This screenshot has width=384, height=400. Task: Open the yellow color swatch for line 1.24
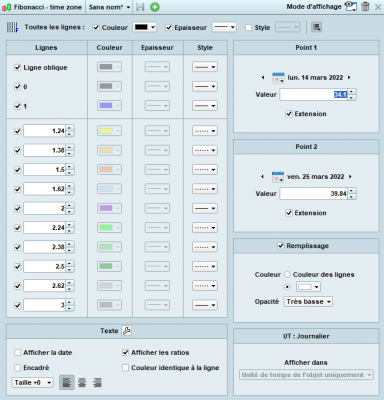pyautogui.click(x=109, y=131)
